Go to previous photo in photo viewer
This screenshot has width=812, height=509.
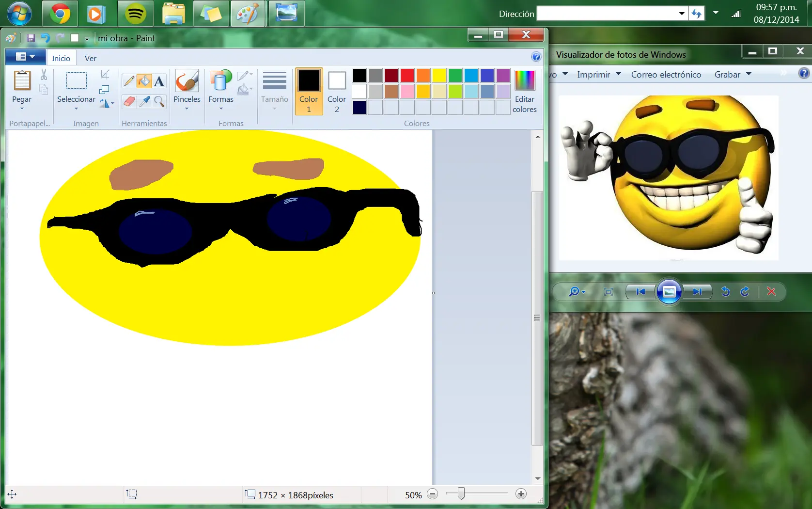640,291
